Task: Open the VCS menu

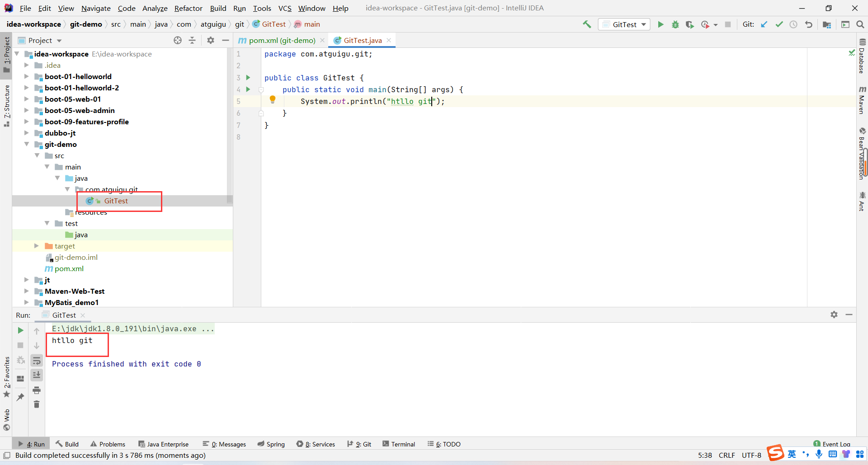Action: 285,8
